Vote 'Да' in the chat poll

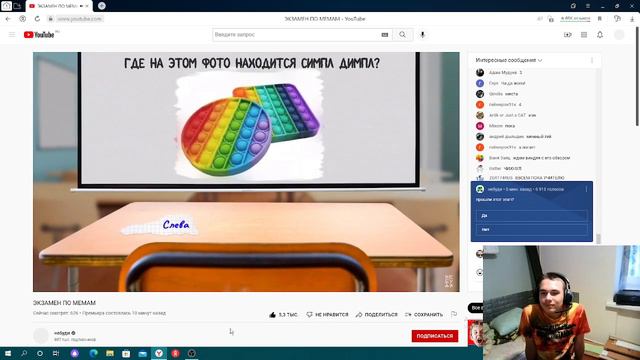pos(531,216)
